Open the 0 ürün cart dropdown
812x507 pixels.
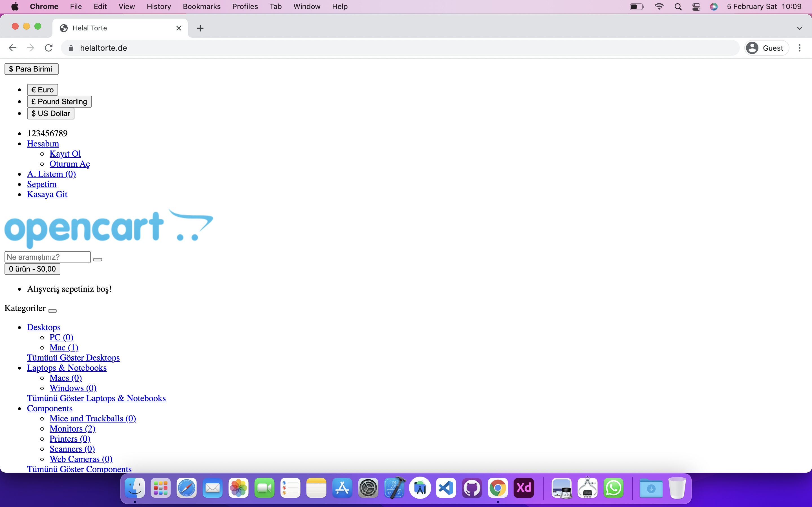[x=32, y=269]
